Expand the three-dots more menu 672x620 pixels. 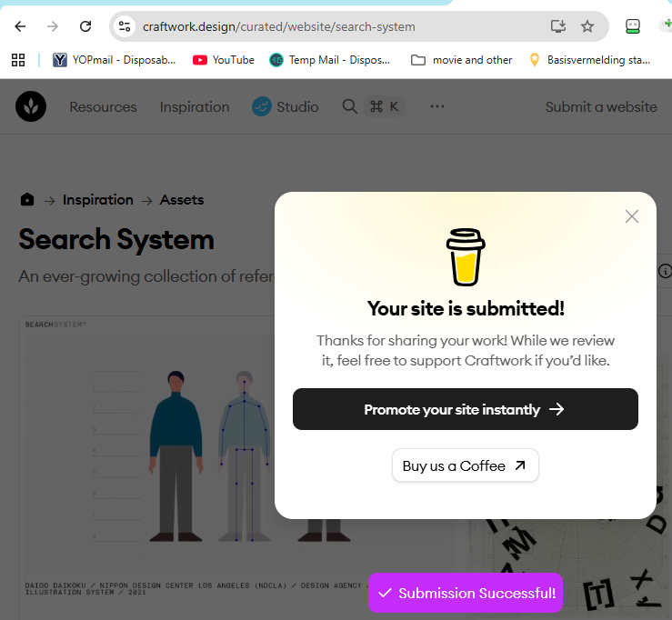click(x=437, y=107)
